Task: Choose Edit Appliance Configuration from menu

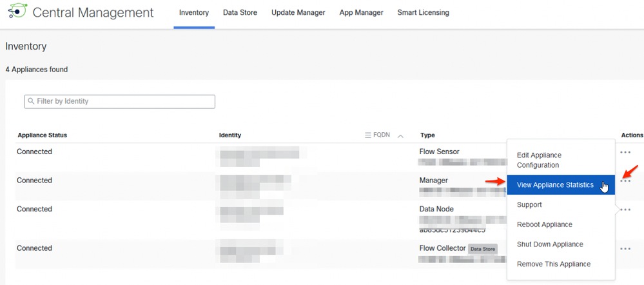Action: 540,160
